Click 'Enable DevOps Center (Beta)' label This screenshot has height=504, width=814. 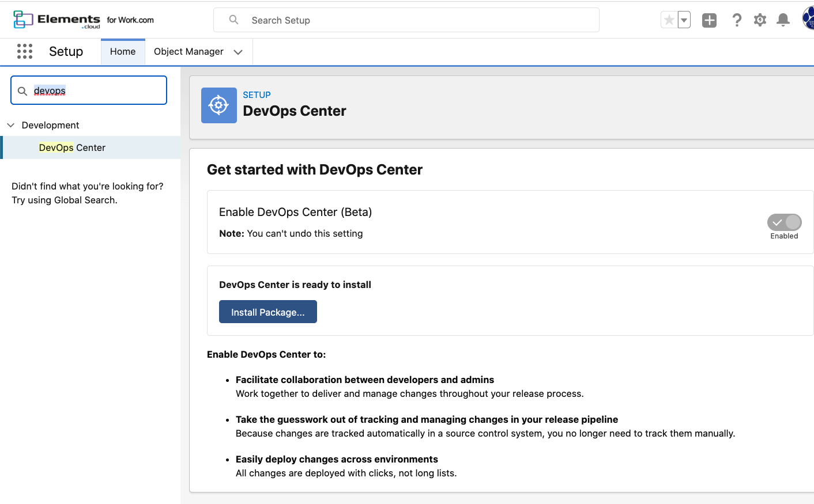(296, 212)
